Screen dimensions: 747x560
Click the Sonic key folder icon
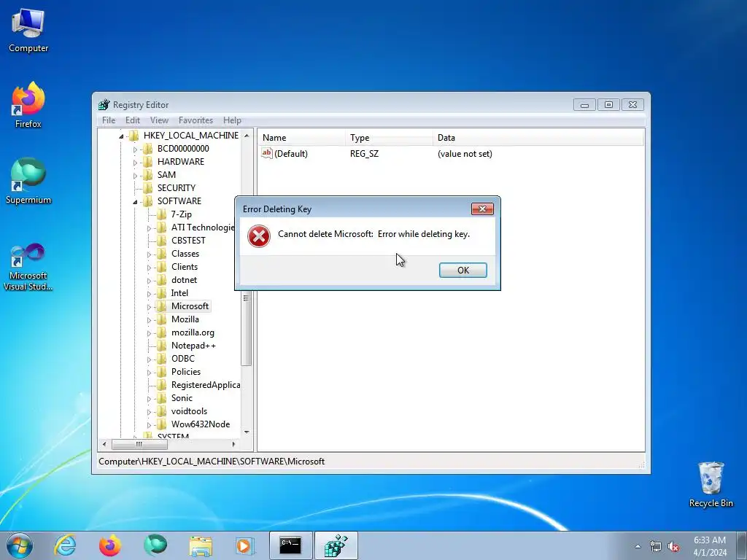(162, 397)
